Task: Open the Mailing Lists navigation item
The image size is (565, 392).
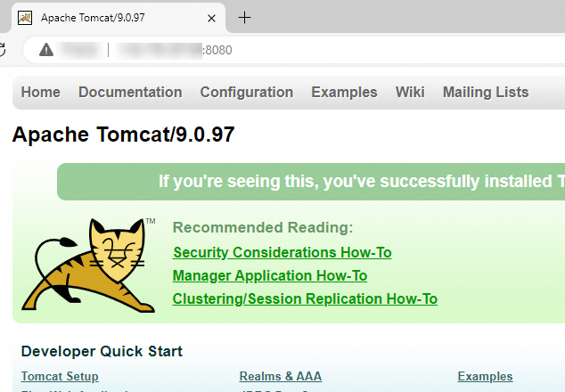Action: [485, 93]
